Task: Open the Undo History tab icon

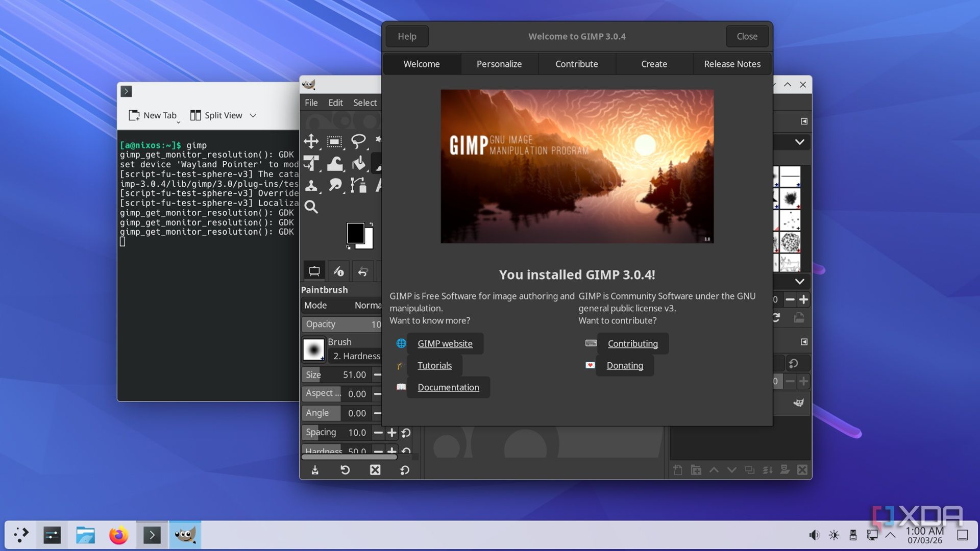Action: click(x=362, y=271)
